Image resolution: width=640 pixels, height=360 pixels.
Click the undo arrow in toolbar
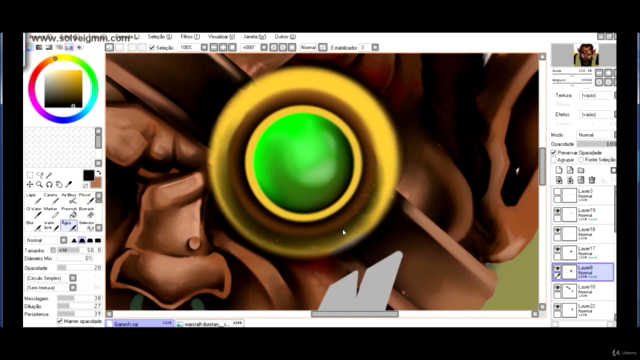[109, 47]
